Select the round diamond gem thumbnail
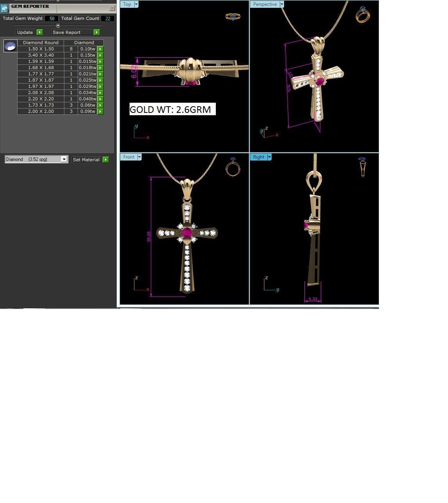The image size is (448, 503). pyautogui.click(x=10, y=46)
